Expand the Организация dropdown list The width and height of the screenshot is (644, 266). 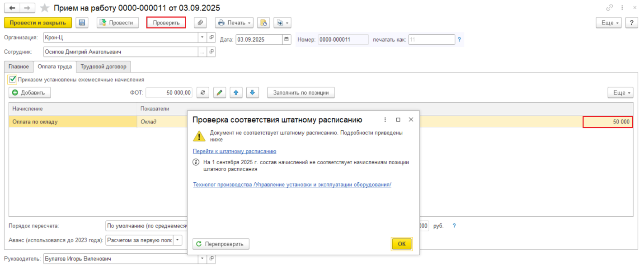point(202,38)
